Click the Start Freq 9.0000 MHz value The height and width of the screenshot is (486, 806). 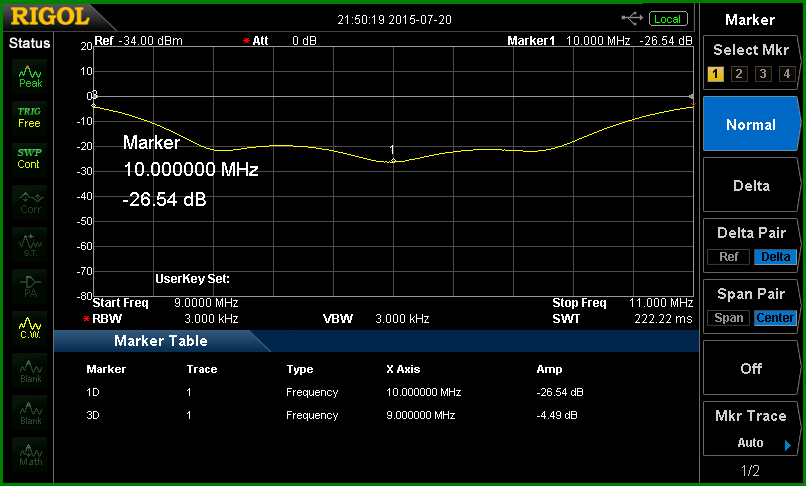tap(206, 303)
